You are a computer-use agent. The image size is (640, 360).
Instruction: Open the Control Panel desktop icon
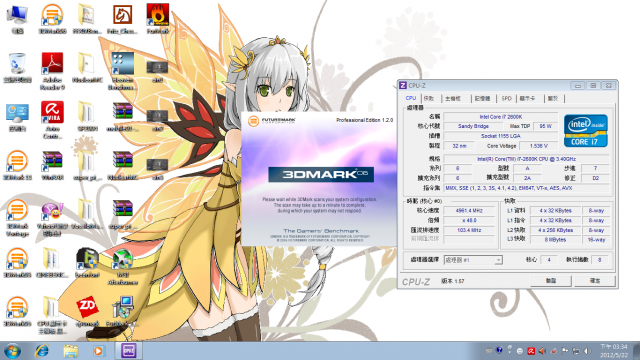pos(17,116)
